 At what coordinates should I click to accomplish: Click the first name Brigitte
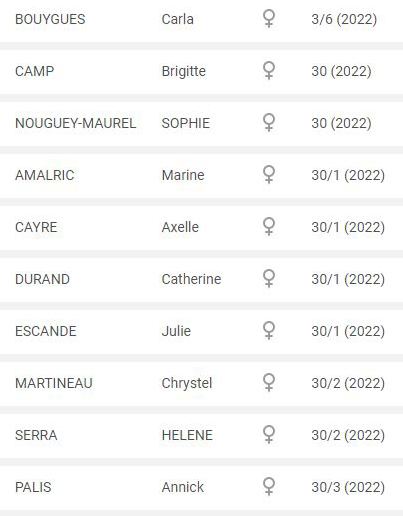(x=184, y=71)
